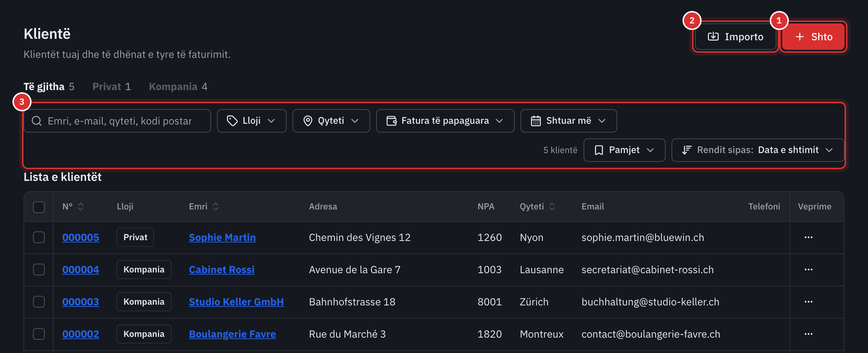This screenshot has height=353, width=868.
Task: Open actions menu for Boulangerie Favre row
Action: 808,334
